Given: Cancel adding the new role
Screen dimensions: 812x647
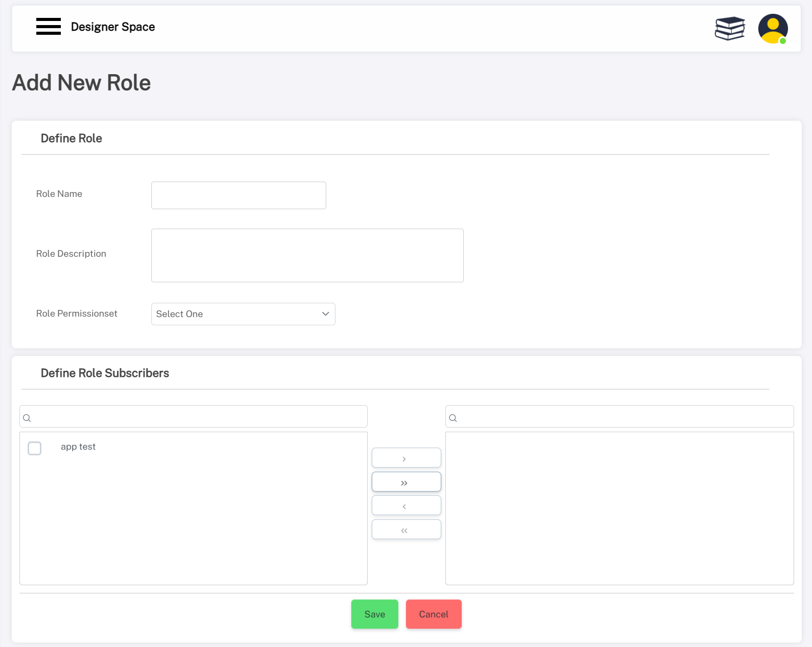Looking at the screenshot, I should click(433, 614).
